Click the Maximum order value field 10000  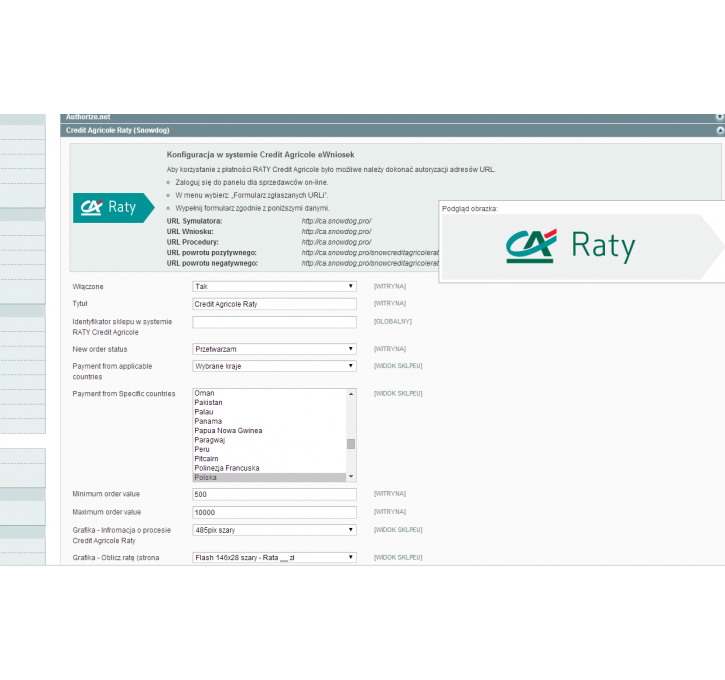point(274,513)
